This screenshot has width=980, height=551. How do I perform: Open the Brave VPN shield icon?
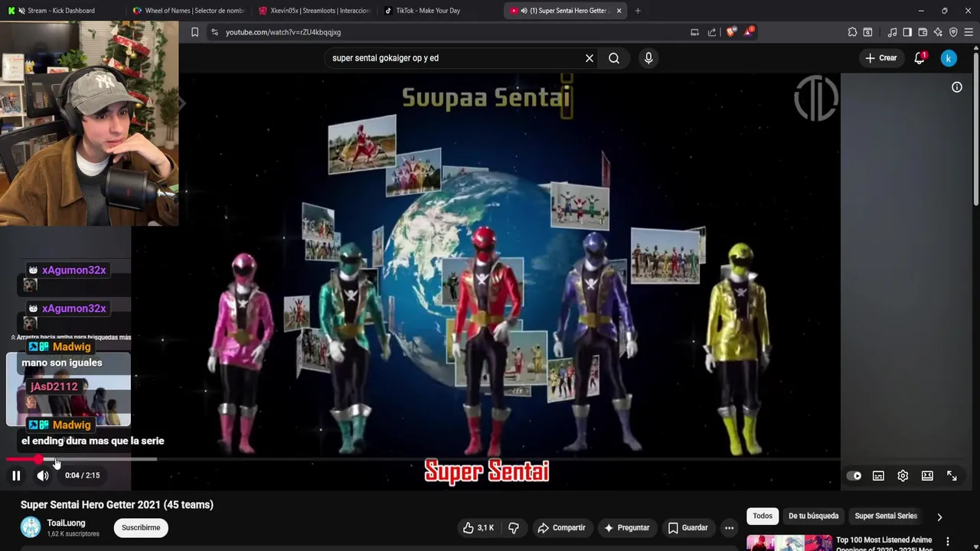[953, 32]
